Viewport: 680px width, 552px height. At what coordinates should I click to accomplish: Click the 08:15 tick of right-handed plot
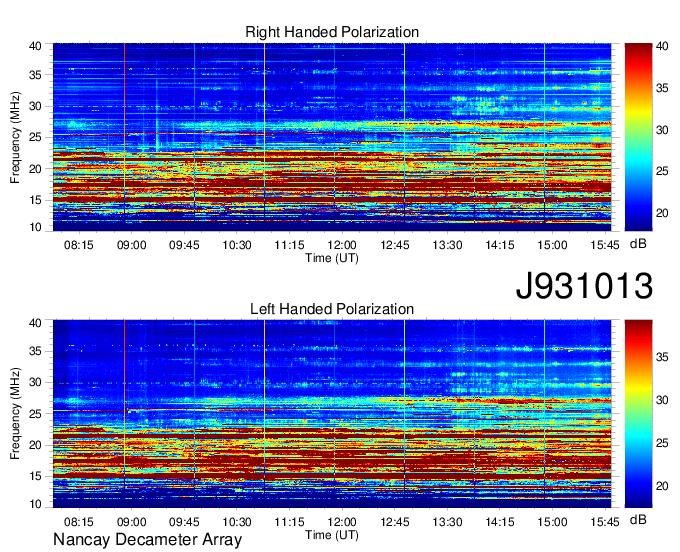pos(79,245)
